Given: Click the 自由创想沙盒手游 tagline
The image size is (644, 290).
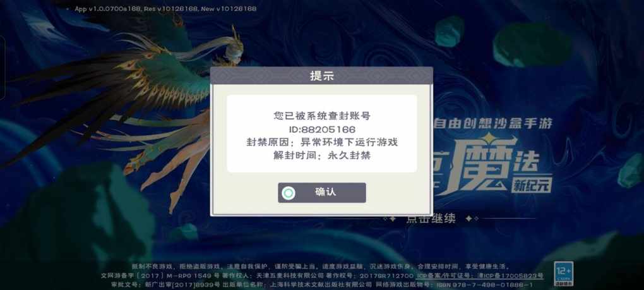Looking at the screenshot, I should (x=493, y=123).
